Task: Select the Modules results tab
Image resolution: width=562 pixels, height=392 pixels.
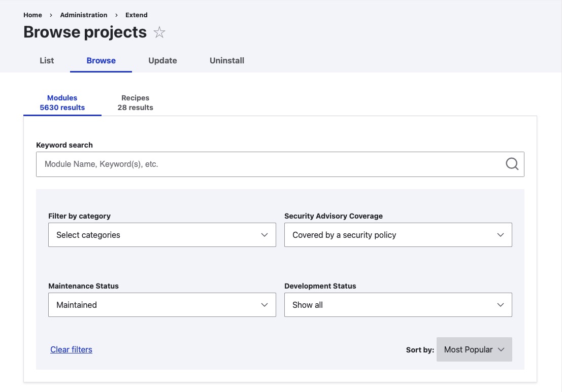Action: tap(62, 102)
